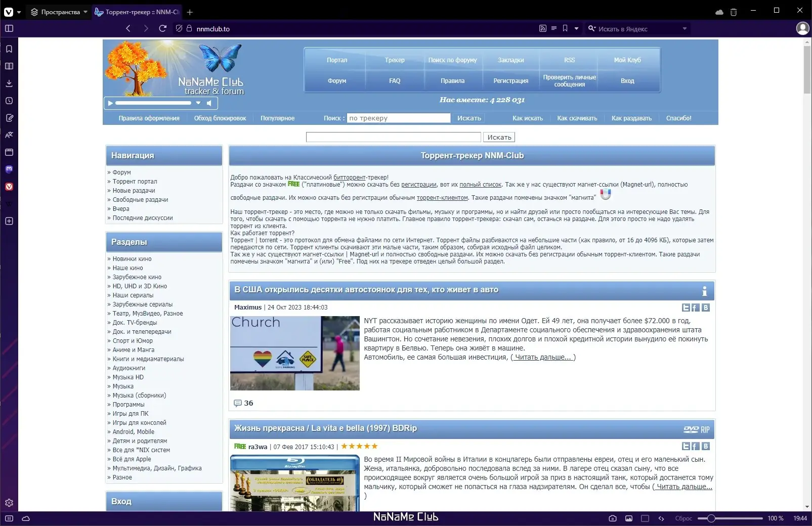The image size is (812, 526).
Task: Open the Трекер navigation button
Action: (x=395, y=60)
